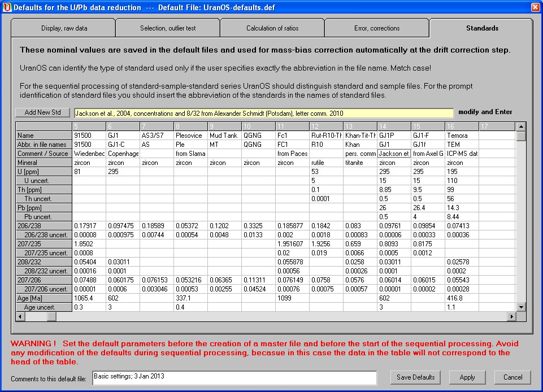This screenshot has width=543, height=392.
Task: Select the Plesovice name cell
Action: pyautogui.click(x=191, y=136)
